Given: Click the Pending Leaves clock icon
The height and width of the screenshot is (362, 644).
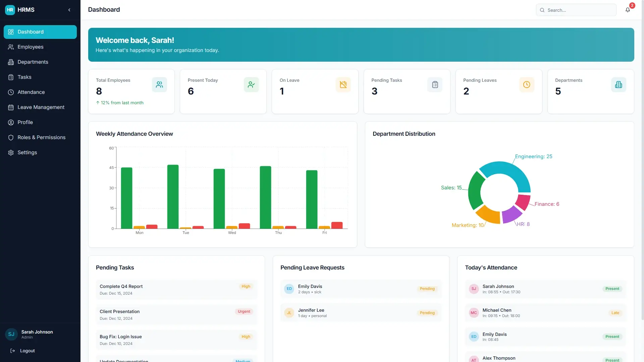Looking at the screenshot, I should [527, 85].
